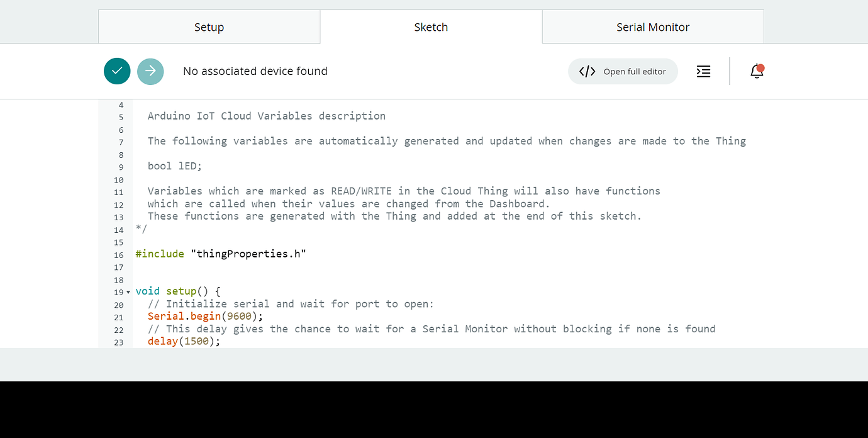Click the Verify sketch checkmark icon
The height and width of the screenshot is (438, 868).
[117, 71]
